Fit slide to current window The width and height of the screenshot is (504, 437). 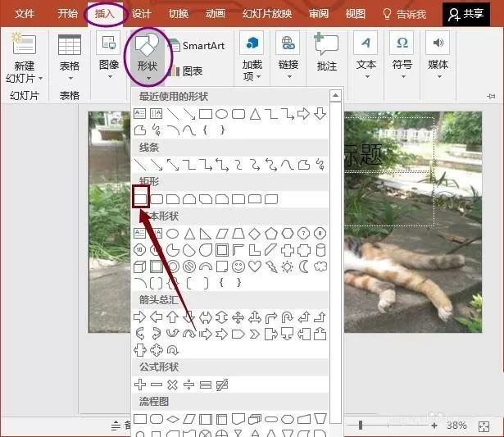tap(484, 426)
